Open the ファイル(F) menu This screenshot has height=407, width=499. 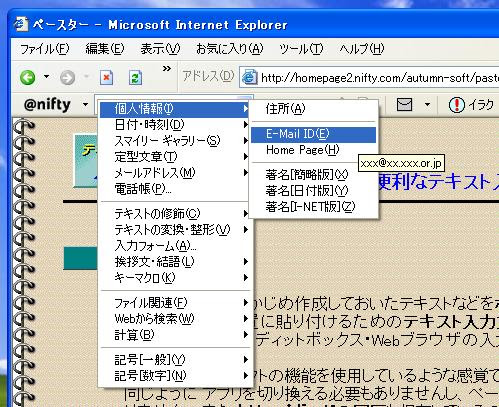44,49
